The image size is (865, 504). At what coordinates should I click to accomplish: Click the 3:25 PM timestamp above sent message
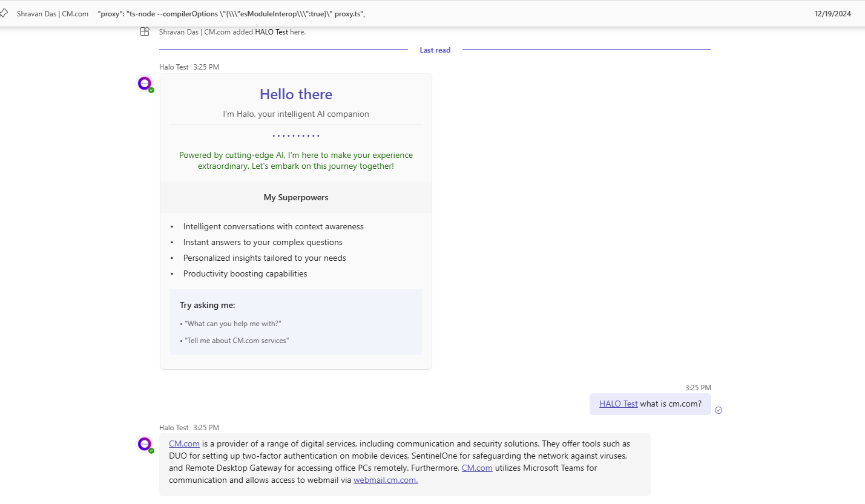click(698, 388)
